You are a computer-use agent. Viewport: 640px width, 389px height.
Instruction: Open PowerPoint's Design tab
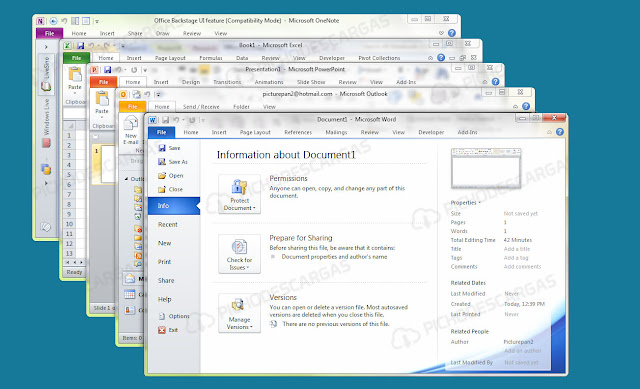coord(191,82)
